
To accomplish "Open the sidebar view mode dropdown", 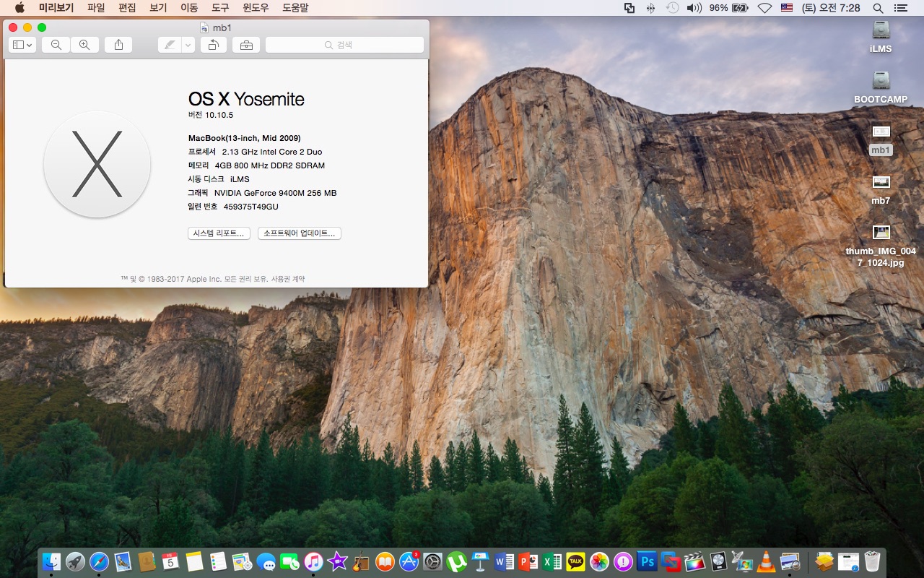I will pos(22,45).
